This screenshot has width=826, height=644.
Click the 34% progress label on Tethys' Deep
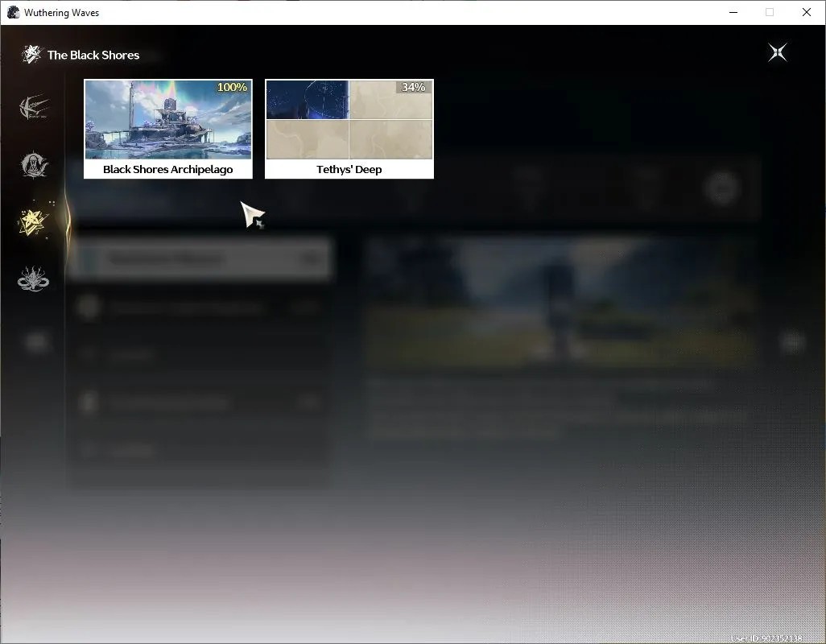[414, 88]
